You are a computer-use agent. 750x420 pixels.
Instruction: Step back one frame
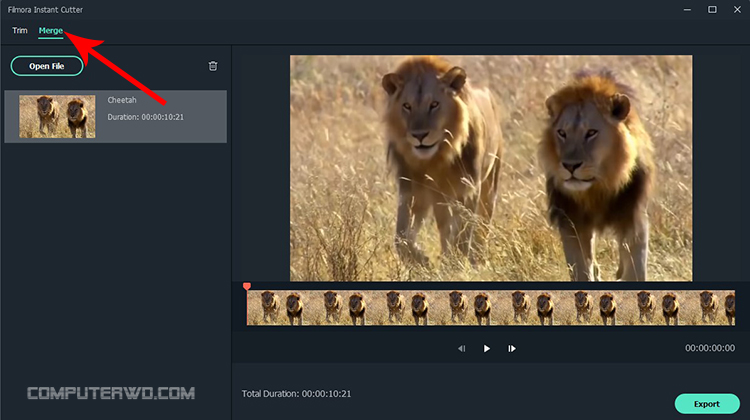click(x=462, y=348)
